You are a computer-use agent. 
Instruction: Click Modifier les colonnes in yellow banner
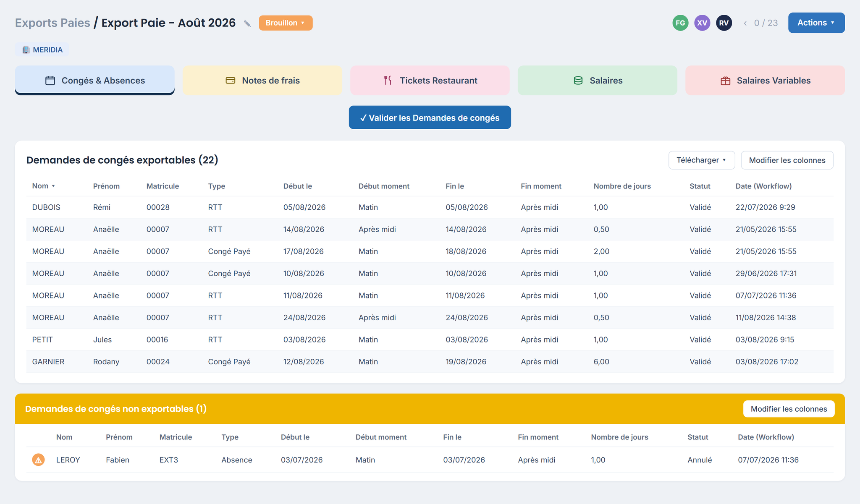click(x=789, y=409)
